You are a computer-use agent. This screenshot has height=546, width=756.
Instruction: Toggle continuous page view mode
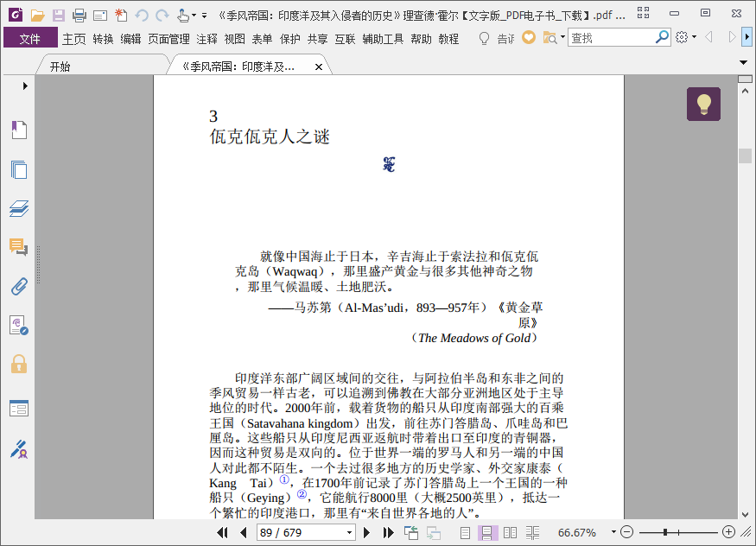487,532
